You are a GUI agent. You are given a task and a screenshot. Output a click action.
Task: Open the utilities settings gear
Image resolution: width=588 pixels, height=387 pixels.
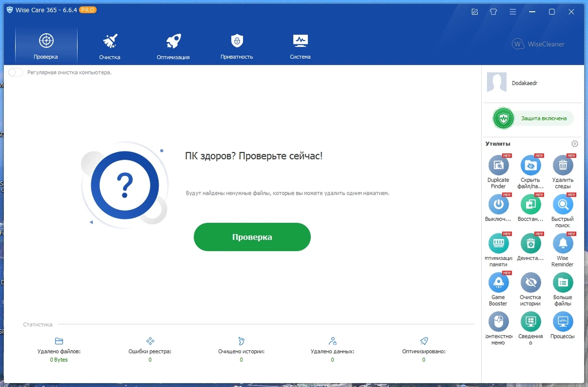tap(575, 144)
